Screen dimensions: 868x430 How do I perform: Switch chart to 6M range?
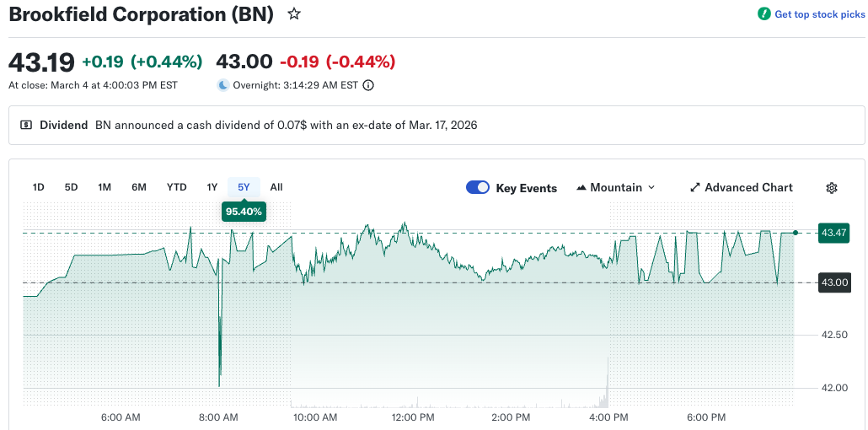click(x=139, y=187)
